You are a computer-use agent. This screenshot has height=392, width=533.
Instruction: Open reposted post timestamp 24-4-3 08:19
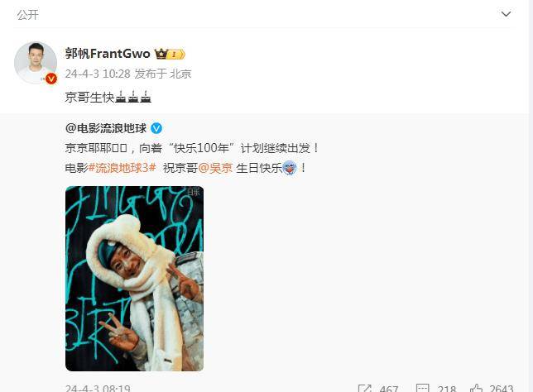[98, 388]
